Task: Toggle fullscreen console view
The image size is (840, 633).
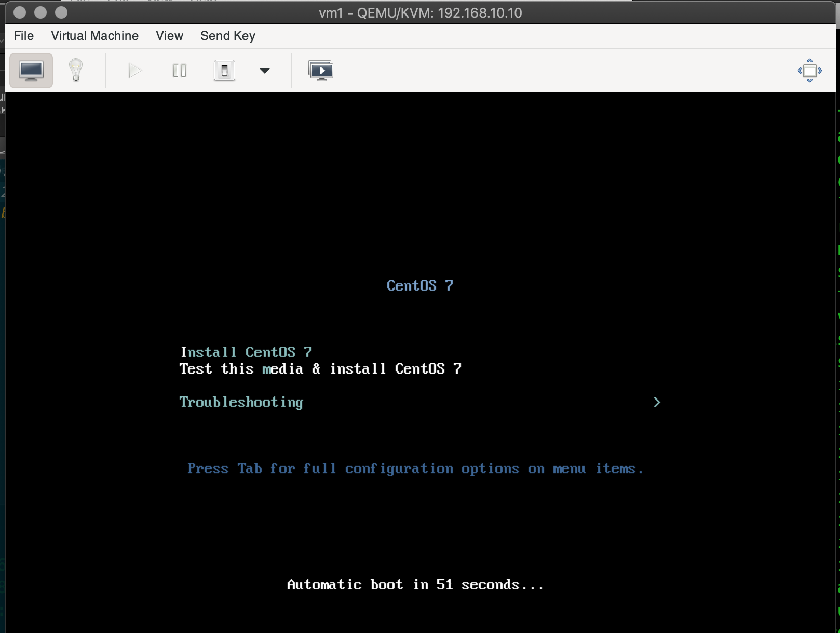Action: pos(809,71)
